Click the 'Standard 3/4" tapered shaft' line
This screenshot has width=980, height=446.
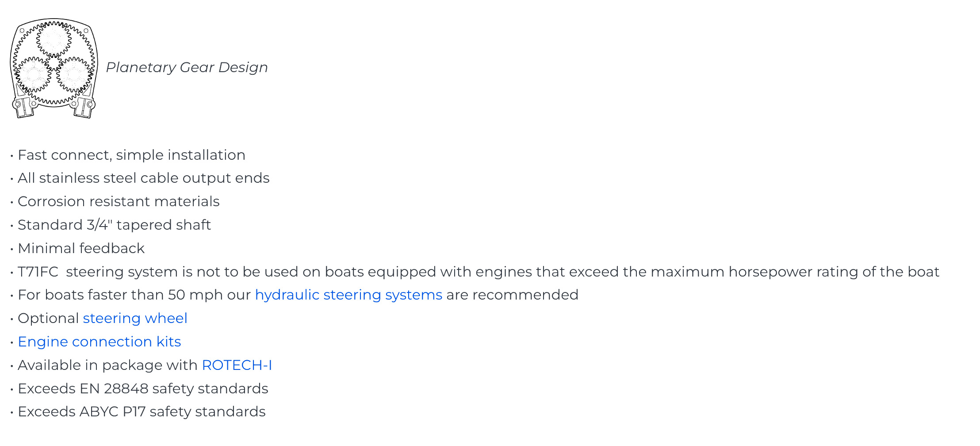(x=114, y=225)
